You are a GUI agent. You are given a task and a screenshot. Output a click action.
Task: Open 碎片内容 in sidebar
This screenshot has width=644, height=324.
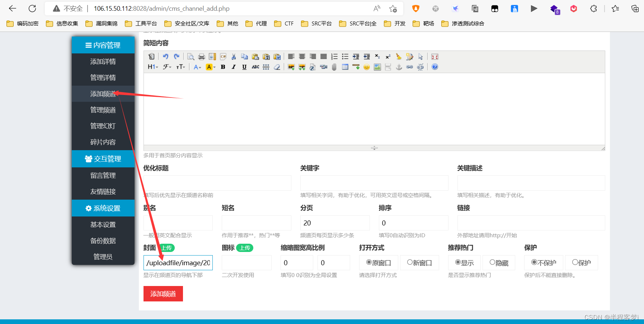103,142
